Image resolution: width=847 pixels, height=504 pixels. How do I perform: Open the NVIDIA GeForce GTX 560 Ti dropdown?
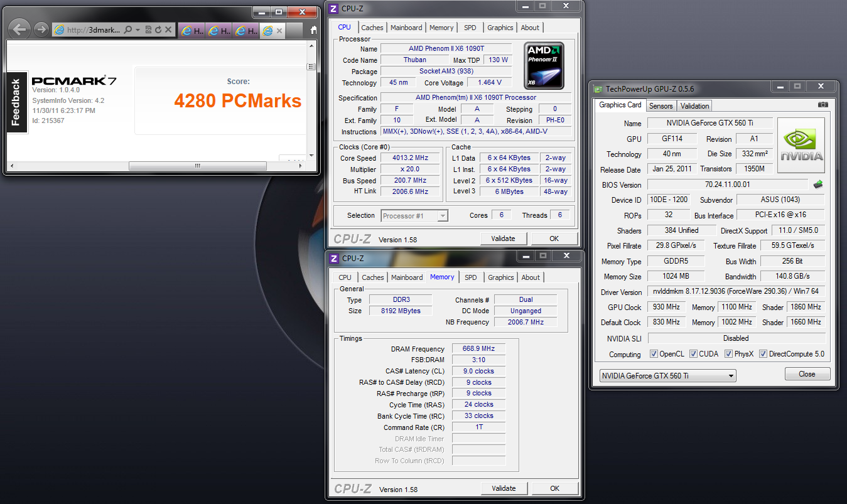point(667,375)
